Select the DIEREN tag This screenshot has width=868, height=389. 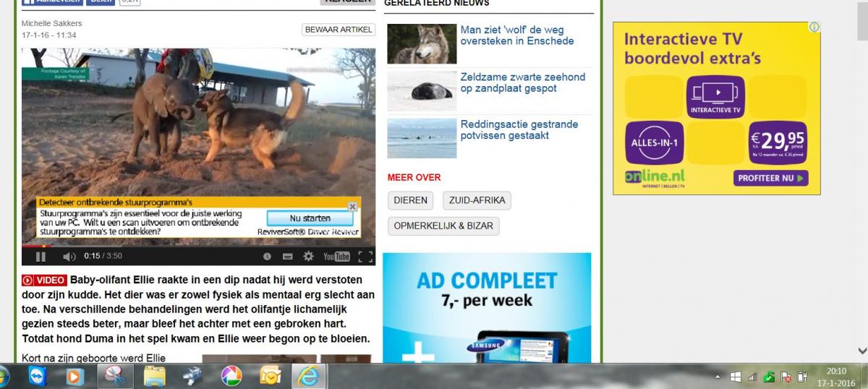[x=411, y=200]
